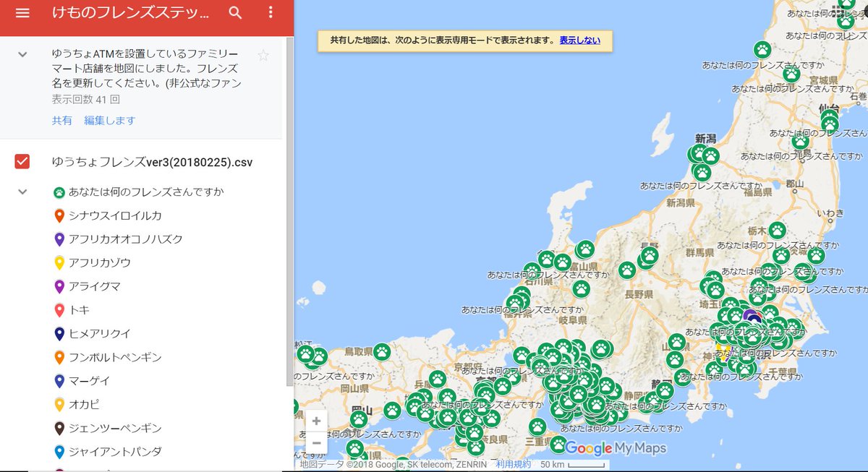The height and width of the screenshot is (472, 868).
Task: Zoom out the map with minus button
Action: pyautogui.click(x=317, y=442)
